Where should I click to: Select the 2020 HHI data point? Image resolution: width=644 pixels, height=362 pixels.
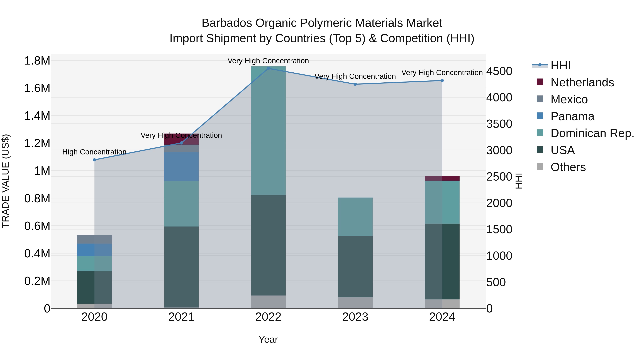pyautogui.click(x=94, y=160)
